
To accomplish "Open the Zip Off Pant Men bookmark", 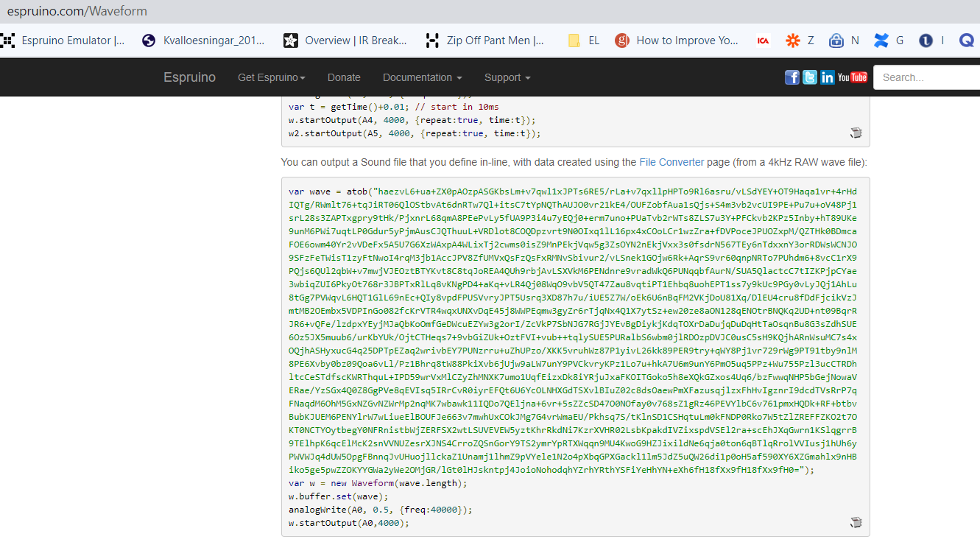I will click(x=486, y=41).
